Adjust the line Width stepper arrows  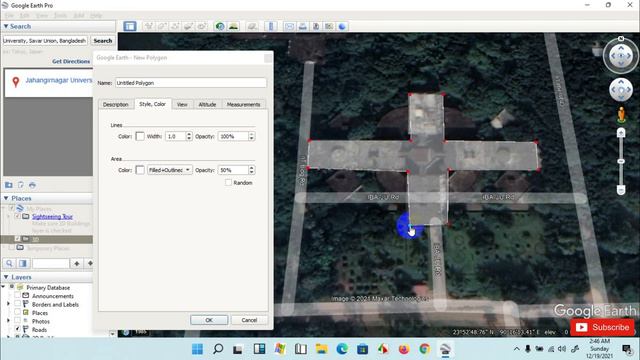pyautogui.click(x=189, y=136)
